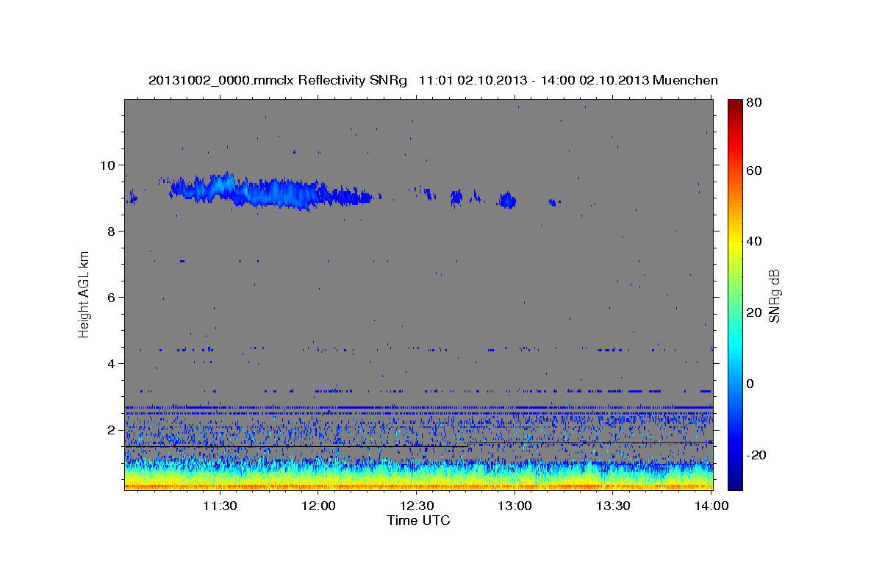Click the orange boundary-layer echo near ground
882x588 pixels.
pos(418,486)
